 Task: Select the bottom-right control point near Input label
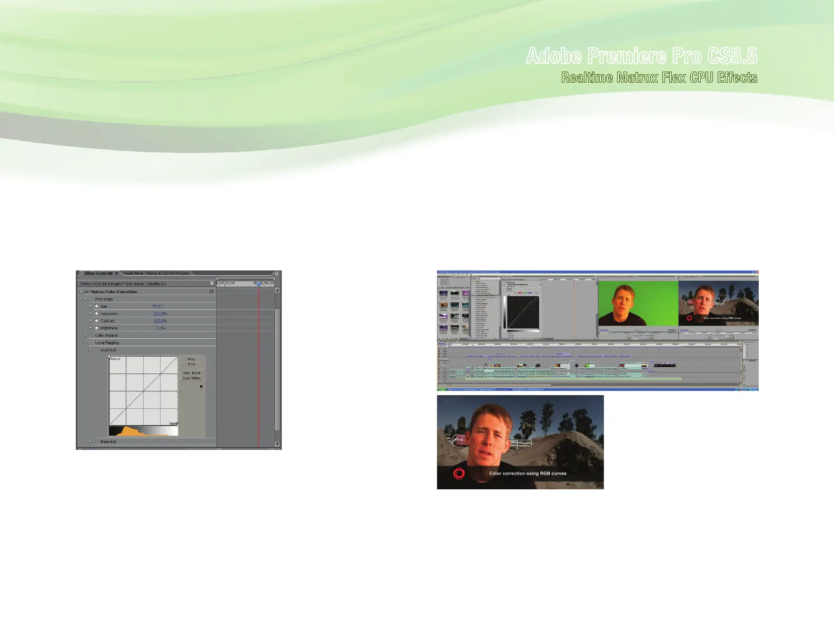(x=178, y=425)
